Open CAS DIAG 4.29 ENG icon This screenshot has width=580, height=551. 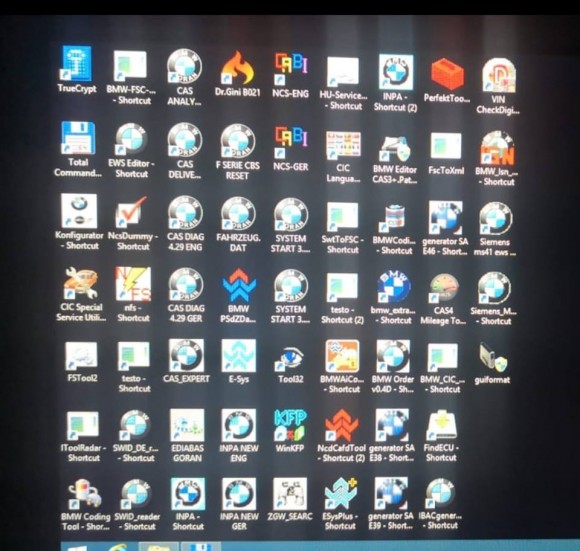pos(185,214)
